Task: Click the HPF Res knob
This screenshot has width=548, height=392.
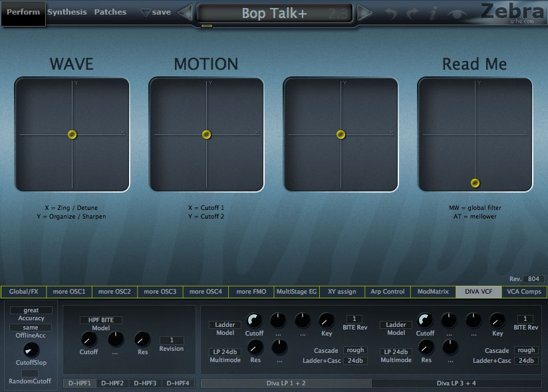Action: coord(142,339)
